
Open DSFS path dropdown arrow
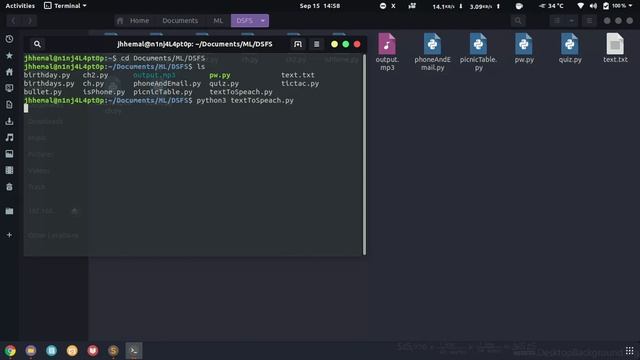[x=263, y=20]
